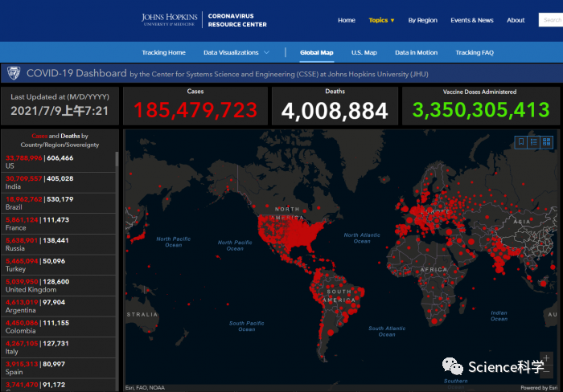Select the Russia row in country list

(58, 244)
